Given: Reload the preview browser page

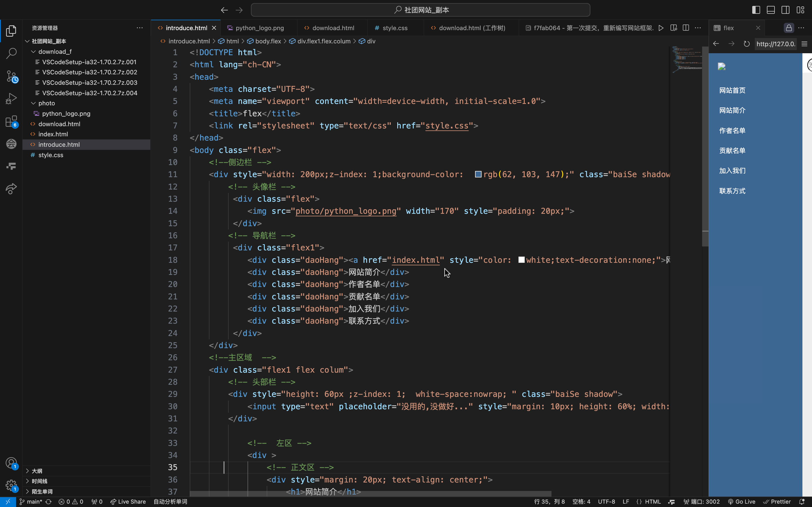Looking at the screenshot, I should tap(747, 44).
